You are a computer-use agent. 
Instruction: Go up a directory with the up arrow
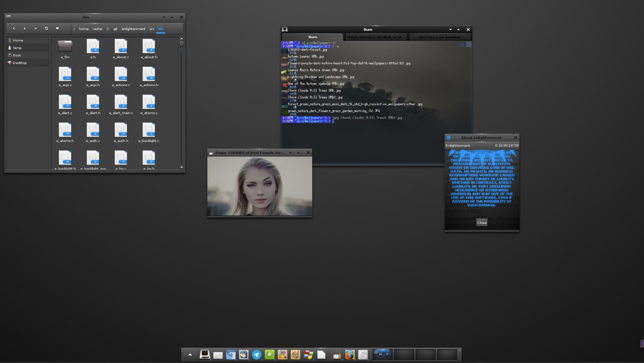(x=35, y=28)
